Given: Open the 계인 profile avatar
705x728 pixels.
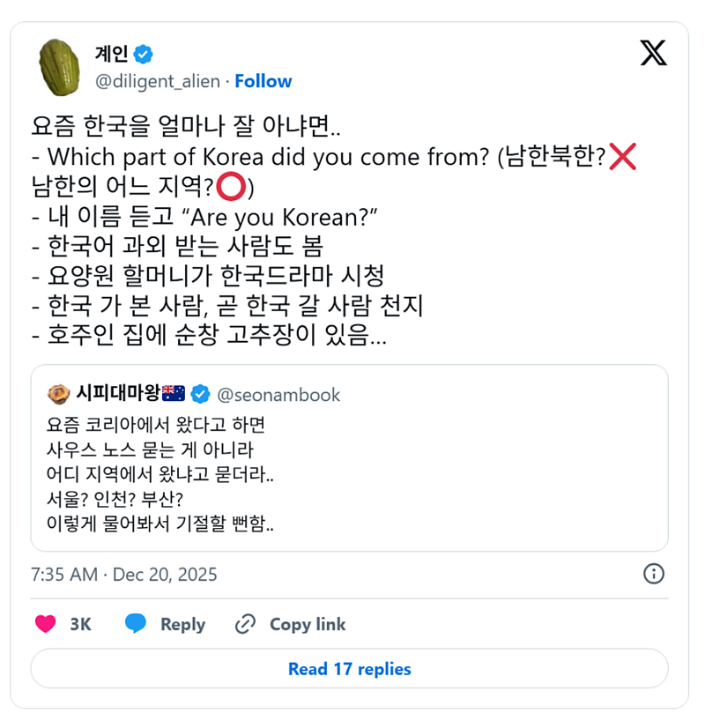Looking at the screenshot, I should point(61,66).
